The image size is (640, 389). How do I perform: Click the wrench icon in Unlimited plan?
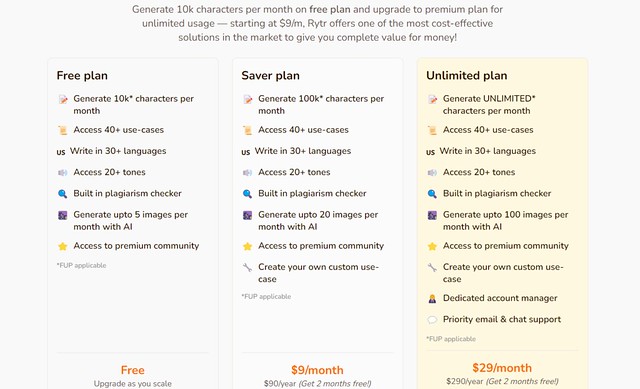(432, 267)
